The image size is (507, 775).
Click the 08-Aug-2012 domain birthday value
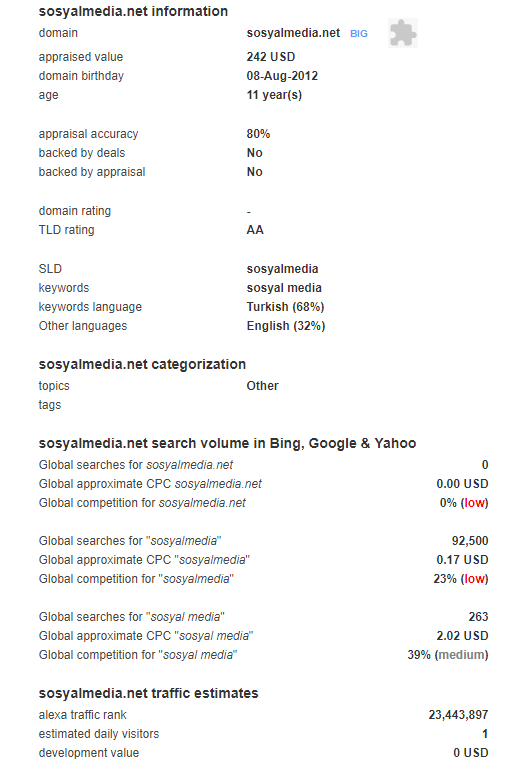point(282,76)
